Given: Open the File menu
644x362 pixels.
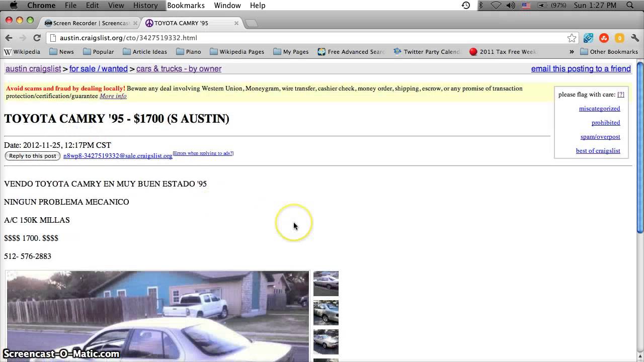Looking at the screenshot, I should pos(70,5).
